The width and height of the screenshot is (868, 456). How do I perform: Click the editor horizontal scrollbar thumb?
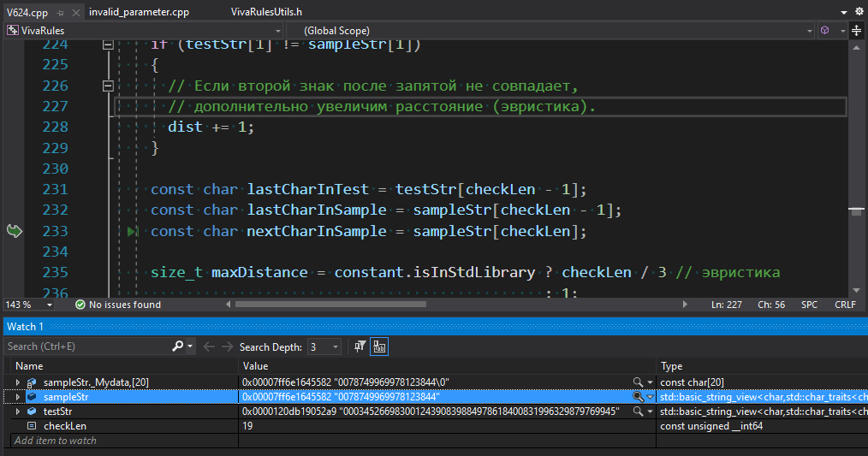point(330,304)
